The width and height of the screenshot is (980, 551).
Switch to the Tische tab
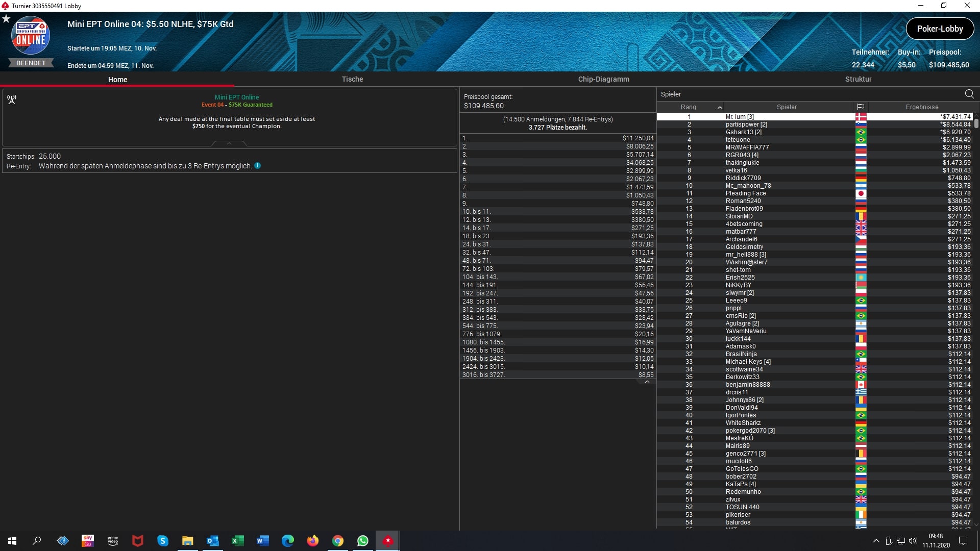(x=352, y=79)
